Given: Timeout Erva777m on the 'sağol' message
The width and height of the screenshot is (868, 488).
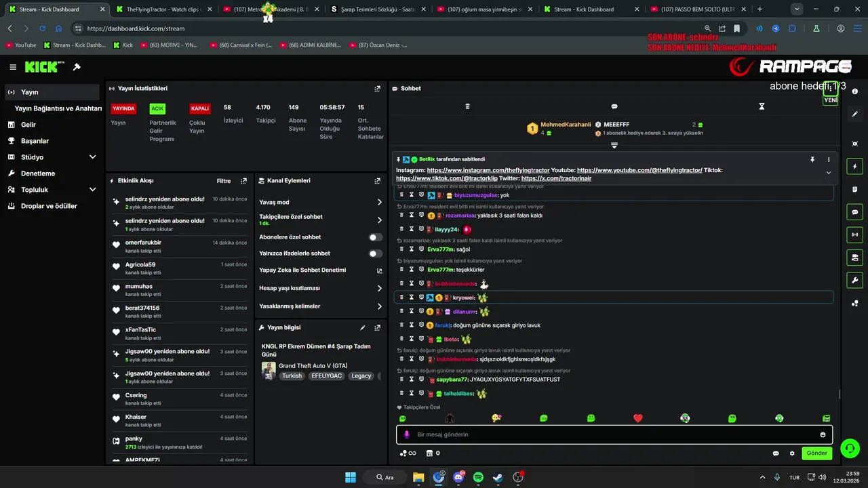Looking at the screenshot, I should (411, 249).
